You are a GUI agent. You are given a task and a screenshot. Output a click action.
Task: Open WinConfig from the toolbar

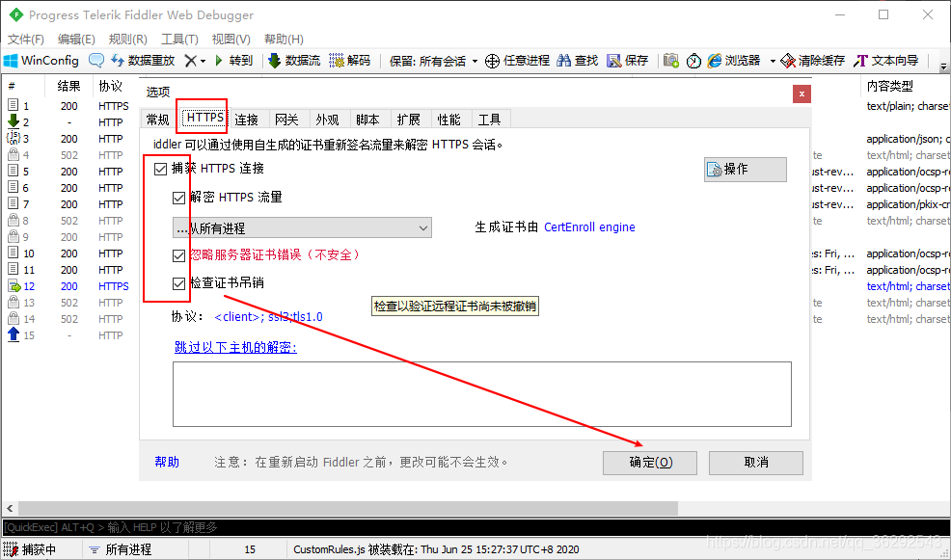tap(41, 61)
